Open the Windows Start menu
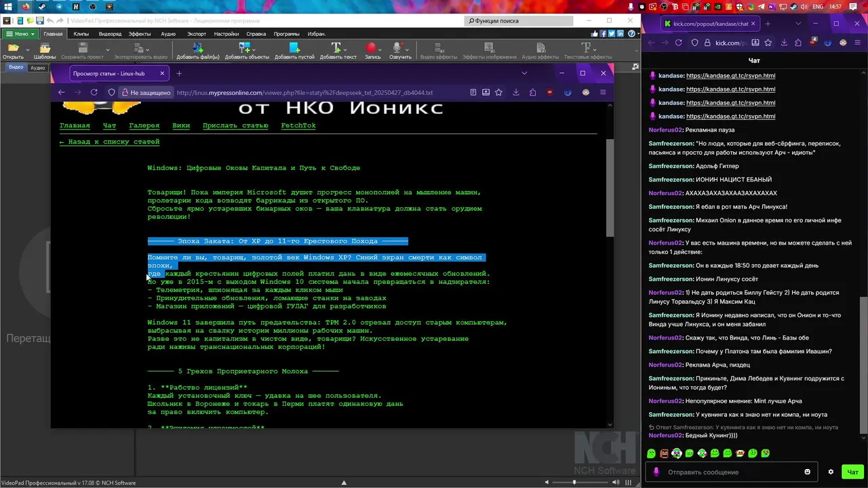The height and width of the screenshot is (488, 868). (7, 7)
